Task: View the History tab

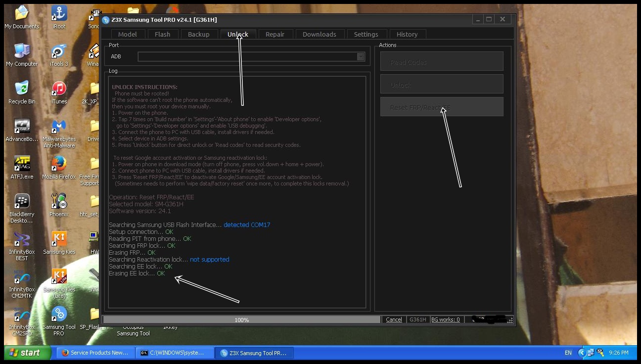Action: coord(407,34)
